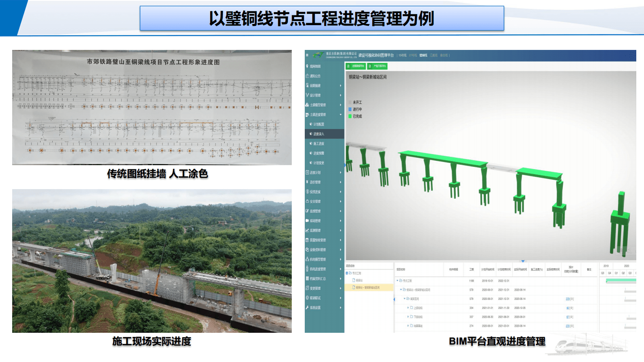Image resolution: width=644 pixels, height=362 pixels.
Task: Click the 机电模型管理 sidebar icon
Action: point(307,259)
